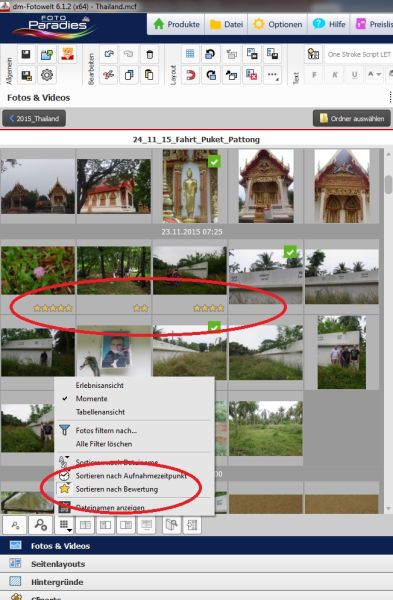This screenshot has height=600, width=393.
Task: Toggle italic K text formatting
Action: pyautogui.click(x=334, y=75)
